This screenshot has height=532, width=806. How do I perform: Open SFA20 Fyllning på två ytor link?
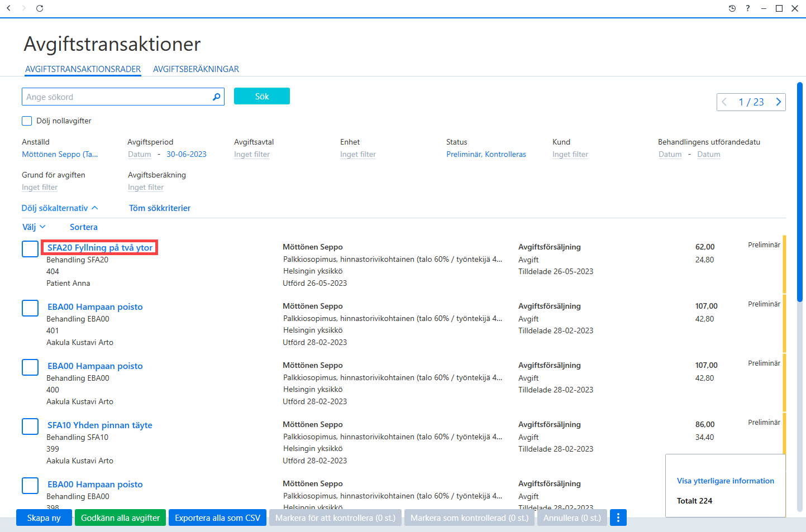[100, 247]
